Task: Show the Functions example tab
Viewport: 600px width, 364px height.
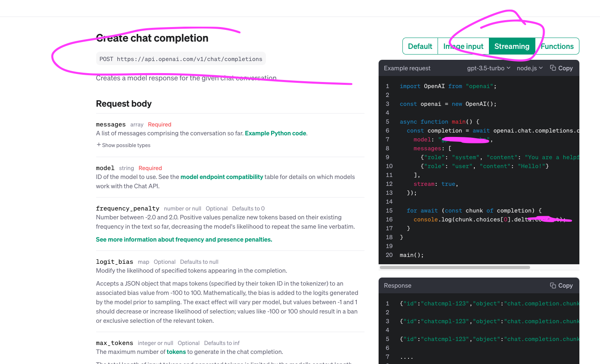Action: tap(557, 46)
